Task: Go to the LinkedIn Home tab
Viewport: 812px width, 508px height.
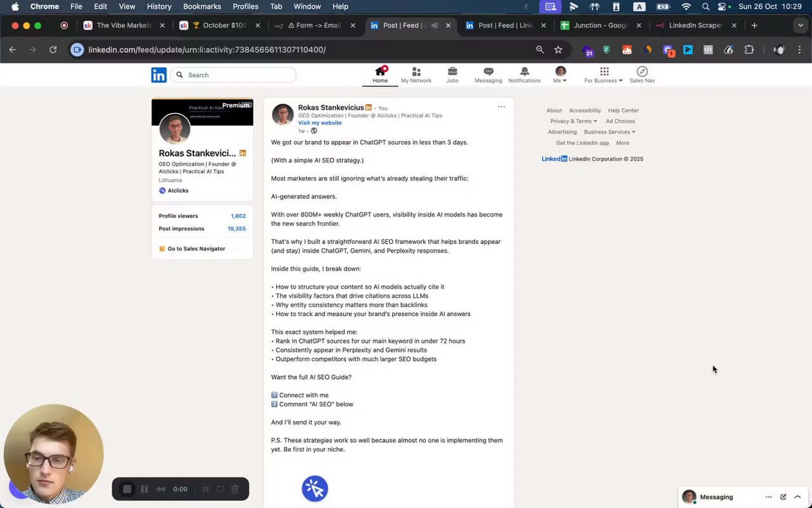Action: pos(380,75)
